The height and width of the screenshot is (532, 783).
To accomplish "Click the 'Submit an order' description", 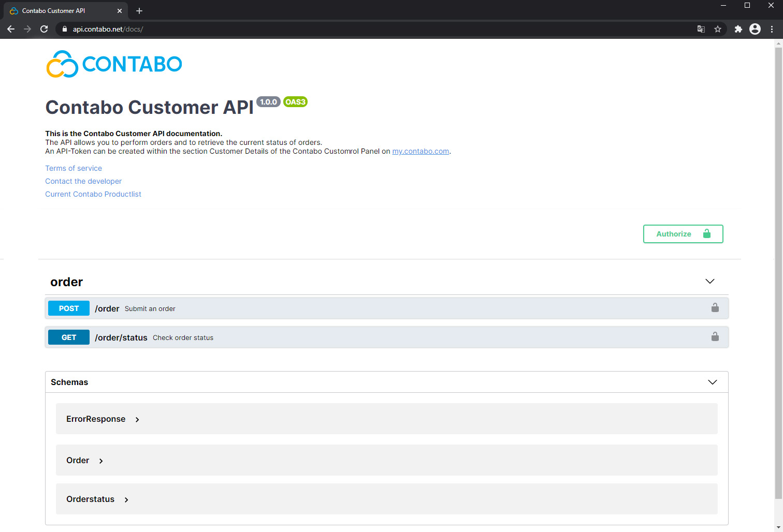I will coord(150,308).
